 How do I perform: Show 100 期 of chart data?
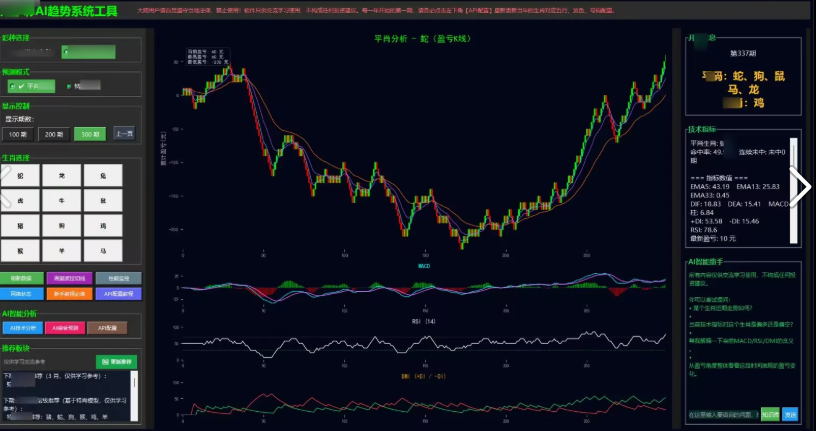click(18, 133)
